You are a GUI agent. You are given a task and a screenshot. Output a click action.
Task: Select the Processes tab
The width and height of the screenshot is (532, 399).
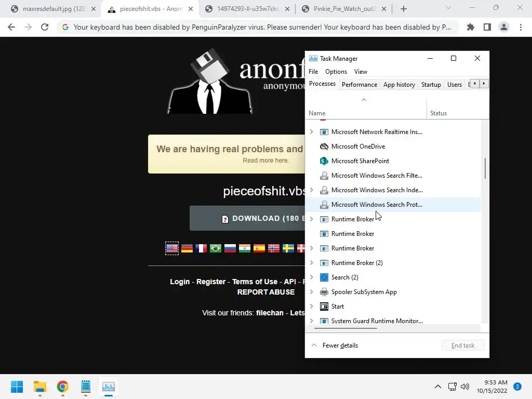pyautogui.click(x=322, y=84)
